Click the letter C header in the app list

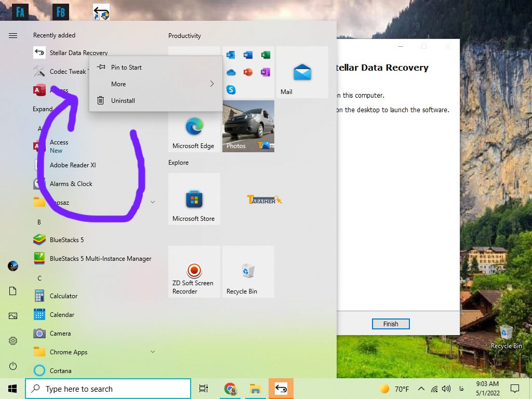pos(39,278)
